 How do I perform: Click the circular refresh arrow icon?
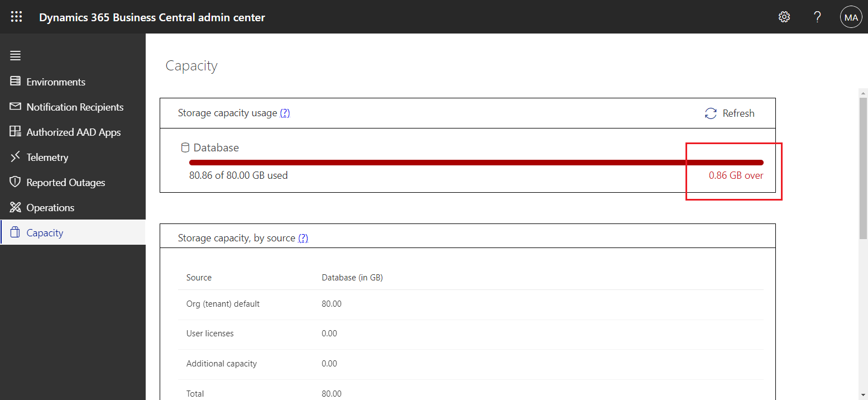pyautogui.click(x=709, y=113)
